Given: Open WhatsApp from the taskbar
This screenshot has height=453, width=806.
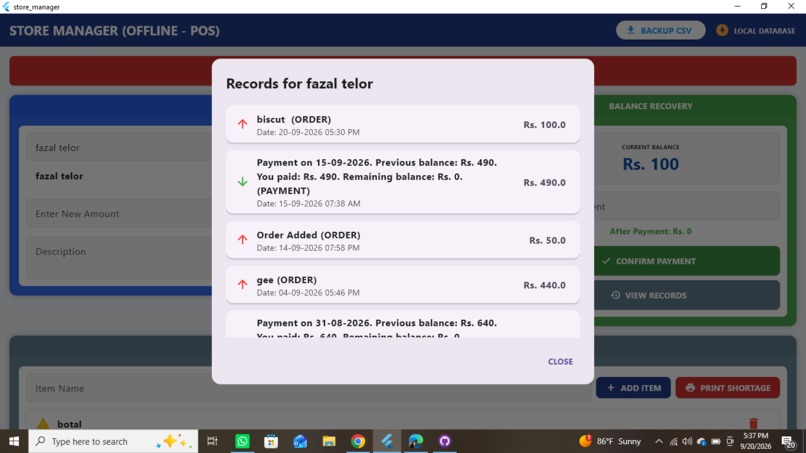Looking at the screenshot, I should 242,441.
